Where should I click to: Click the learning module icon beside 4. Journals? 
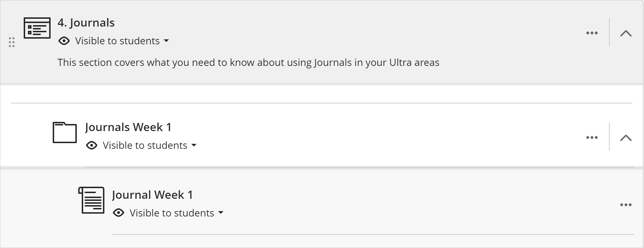[x=37, y=28]
